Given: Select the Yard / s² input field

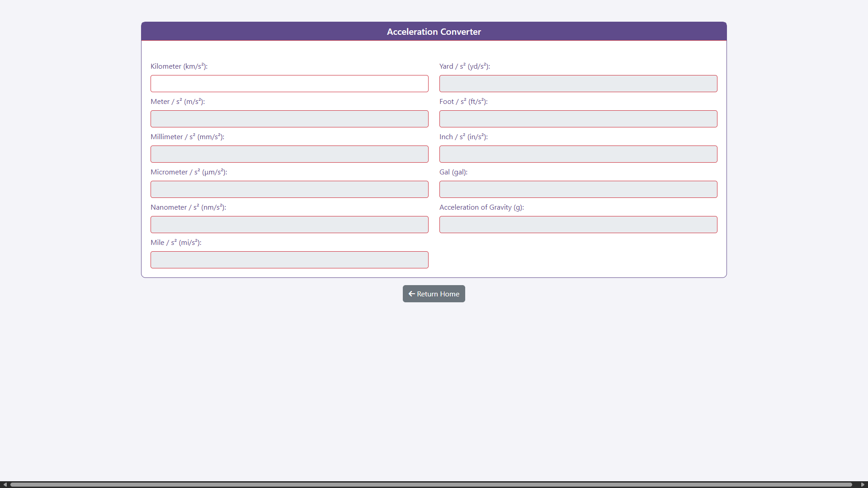Looking at the screenshot, I should 578,84.
